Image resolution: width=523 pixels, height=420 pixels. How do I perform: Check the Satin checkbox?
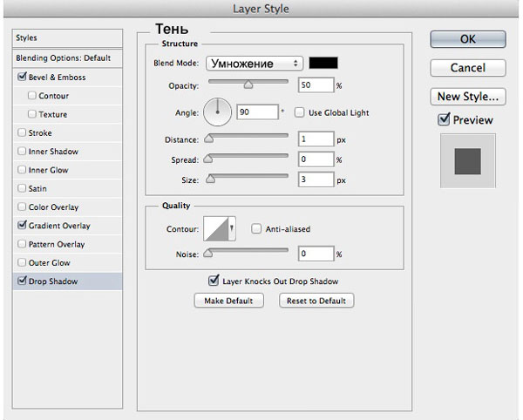coord(22,188)
